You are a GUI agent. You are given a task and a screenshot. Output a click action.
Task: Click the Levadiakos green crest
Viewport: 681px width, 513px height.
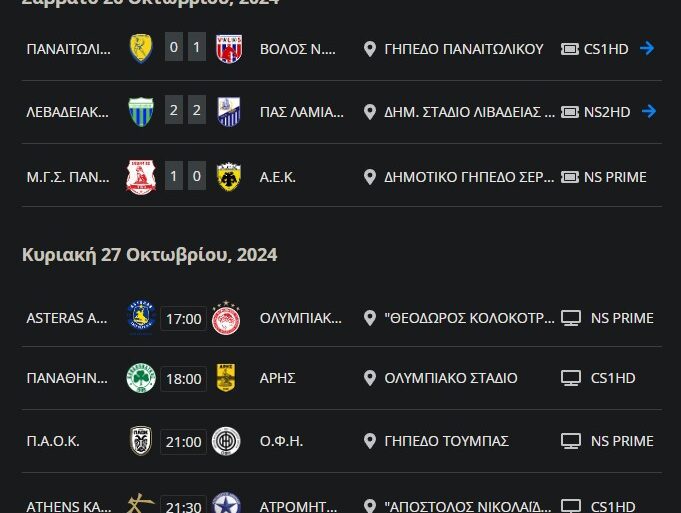click(x=140, y=111)
